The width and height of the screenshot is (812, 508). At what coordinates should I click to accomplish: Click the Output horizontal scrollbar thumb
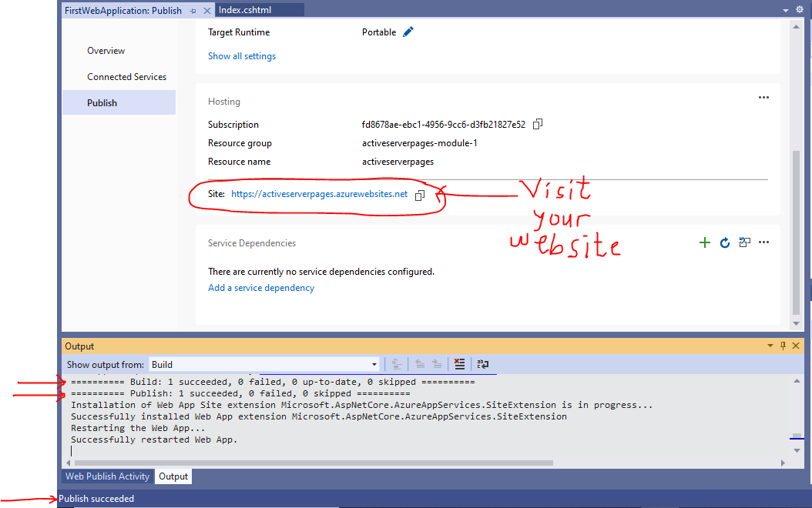[x=314, y=463]
